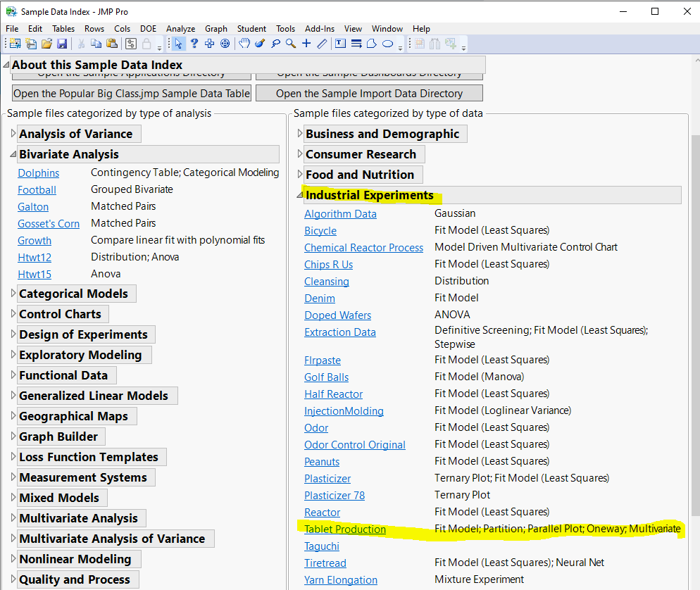Select the Grabber hand tool
The width and height of the screenshot is (700, 590).
[x=244, y=44]
